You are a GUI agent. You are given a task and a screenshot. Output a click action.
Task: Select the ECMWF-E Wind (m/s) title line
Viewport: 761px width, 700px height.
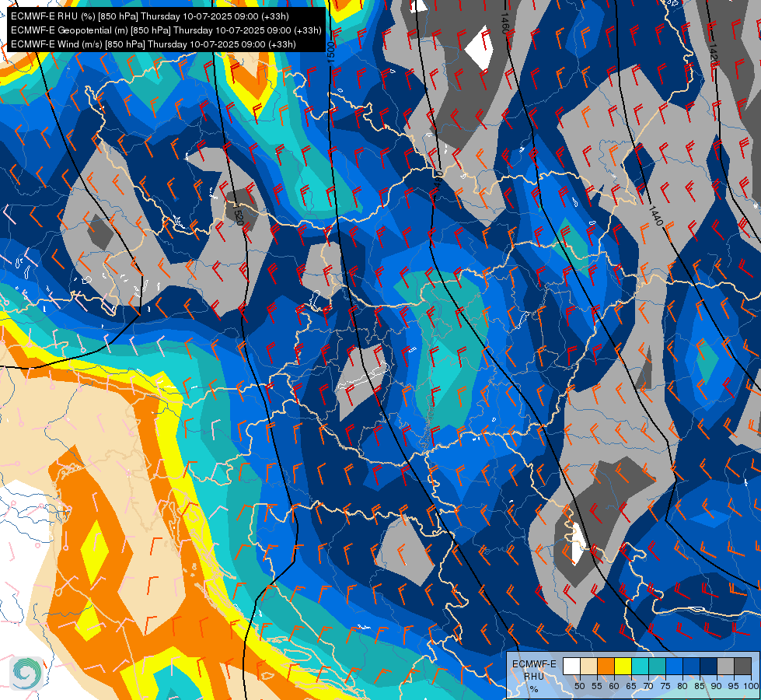coord(153,44)
